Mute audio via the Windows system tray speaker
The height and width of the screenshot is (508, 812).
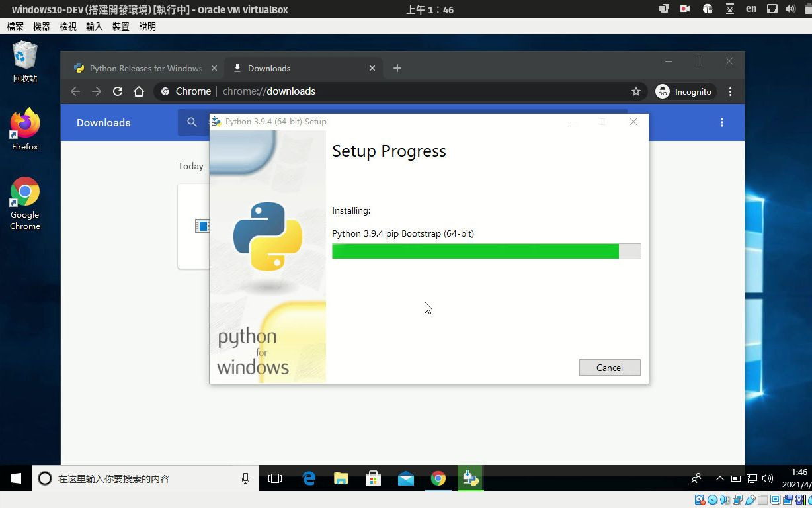click(x=768, y=478)
